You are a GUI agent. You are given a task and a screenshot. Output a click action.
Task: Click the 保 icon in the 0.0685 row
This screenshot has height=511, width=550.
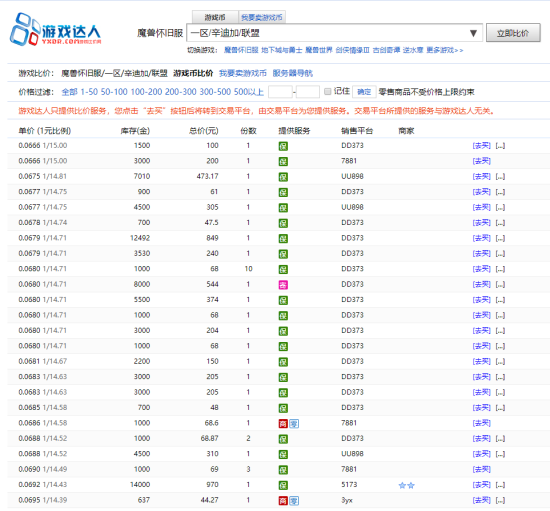point(283,408)
